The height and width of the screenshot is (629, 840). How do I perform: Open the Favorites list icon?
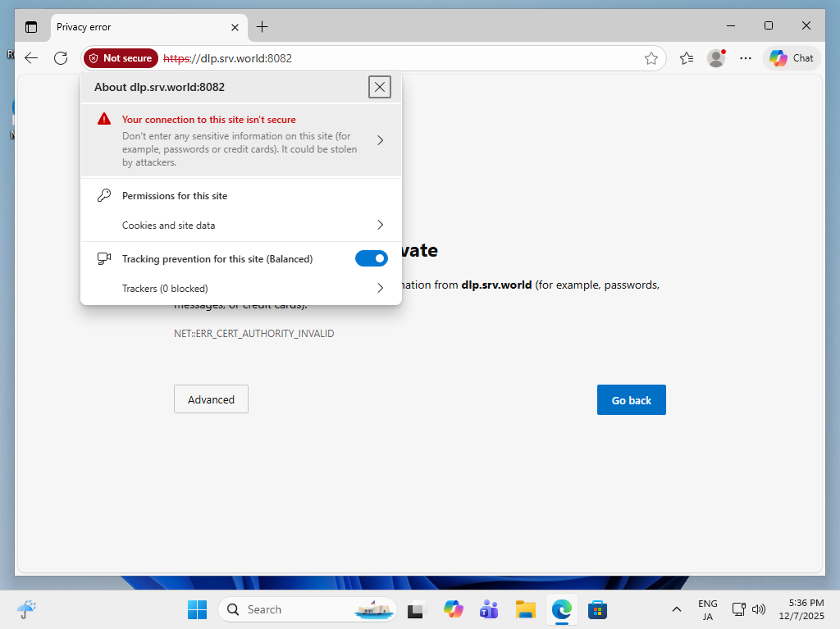point(687,58)
